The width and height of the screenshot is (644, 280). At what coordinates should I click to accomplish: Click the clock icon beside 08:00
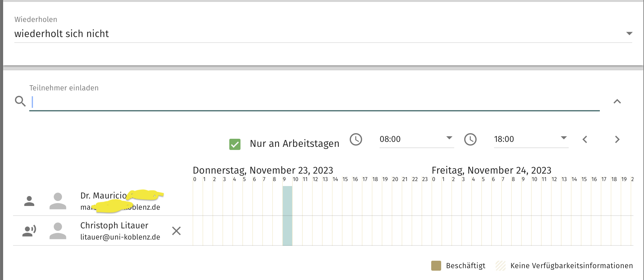click(x=356, y=139)
